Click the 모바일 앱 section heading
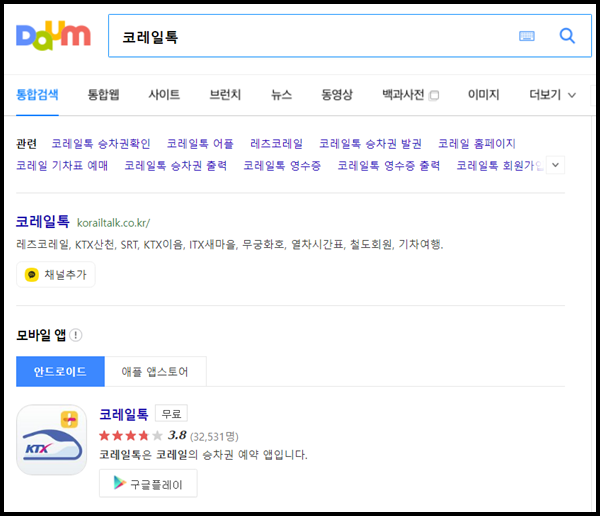600x516 pixels. click(41, 335)
